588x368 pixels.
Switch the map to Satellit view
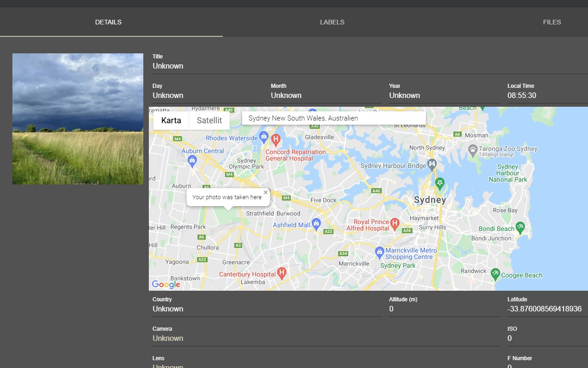coord(209,121)
